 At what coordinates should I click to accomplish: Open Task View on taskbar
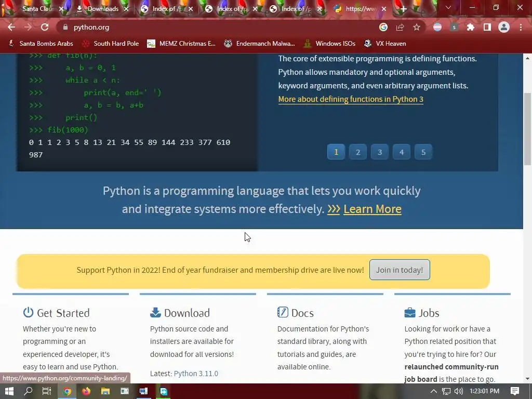(47, 391)
